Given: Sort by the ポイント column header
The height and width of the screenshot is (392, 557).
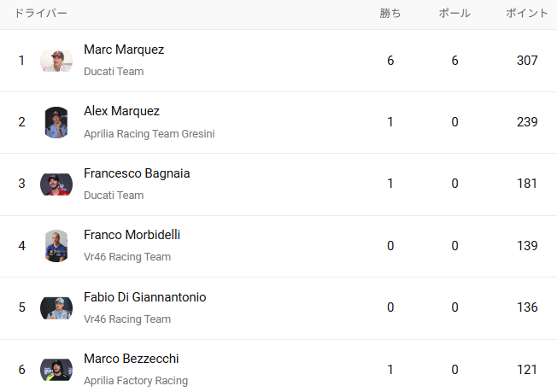Looking at the screenshot, I should (x=527, y=14).
